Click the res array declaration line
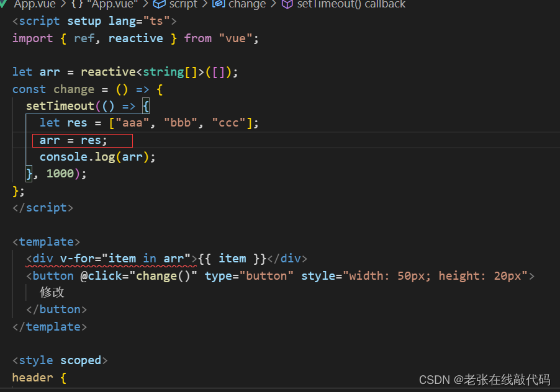The image size is (560, 392). [149, 123]
